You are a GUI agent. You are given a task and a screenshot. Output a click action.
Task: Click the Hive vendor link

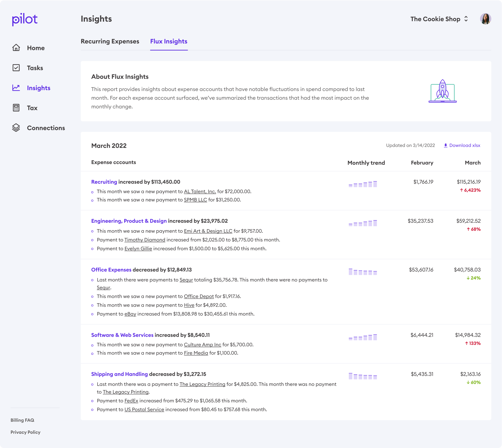189,305
